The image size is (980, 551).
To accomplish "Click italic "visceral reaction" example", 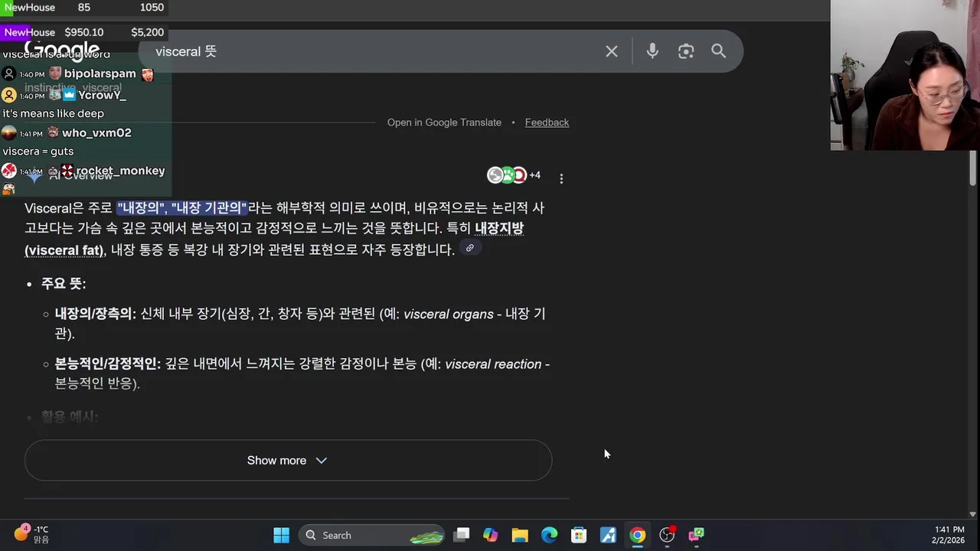I will point(493,364).
